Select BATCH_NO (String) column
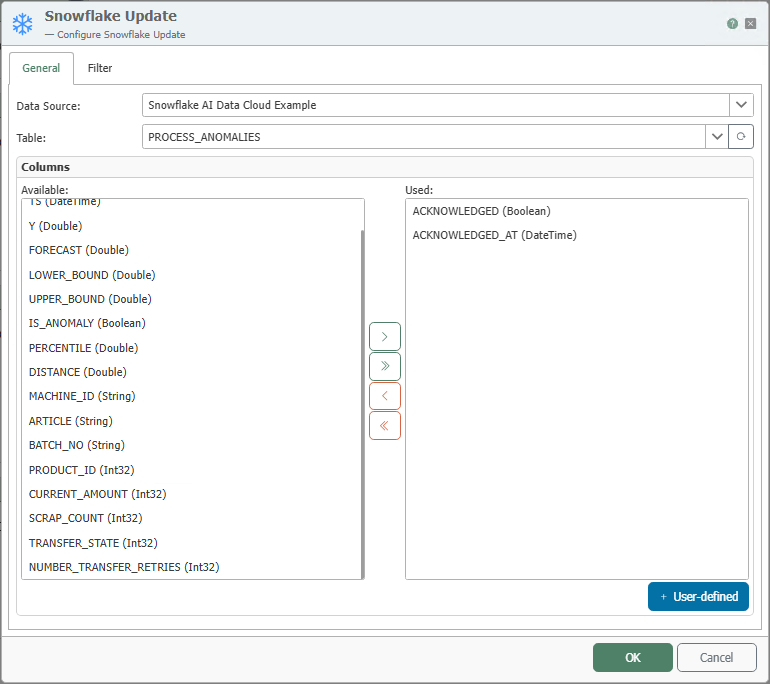The image size is (770, 684). point(191,445)
